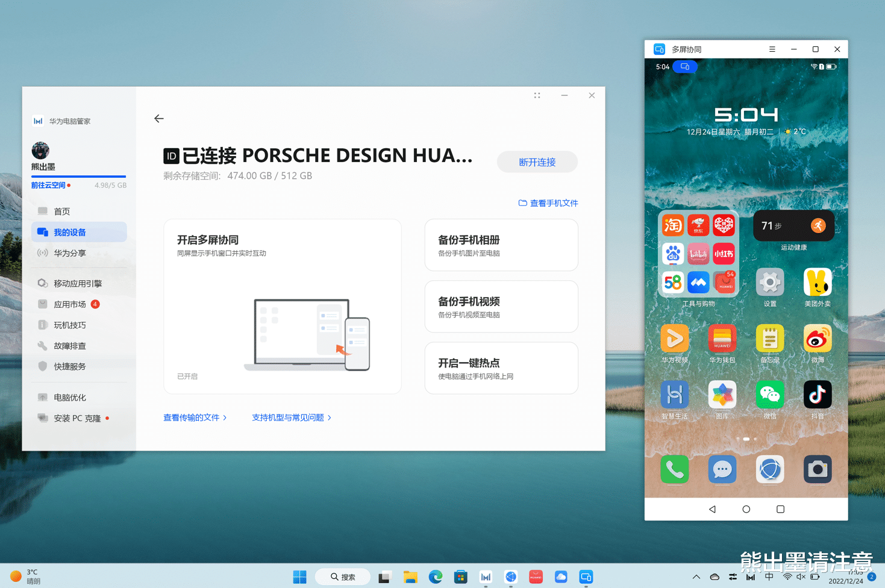The image size is (885, 588).
Task: Launch the 智慧生活 Smart Life app
Action: pyautogui.click(x=674, y=394)
